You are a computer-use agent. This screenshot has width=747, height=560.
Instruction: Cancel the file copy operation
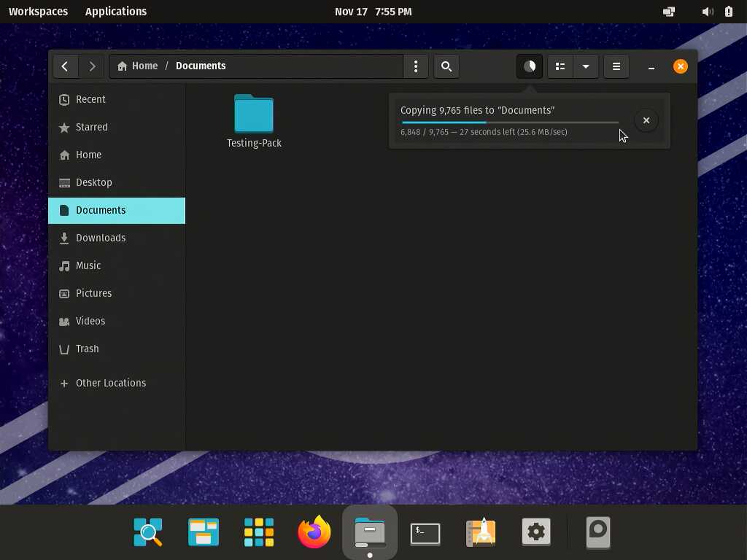click(646, 120)
